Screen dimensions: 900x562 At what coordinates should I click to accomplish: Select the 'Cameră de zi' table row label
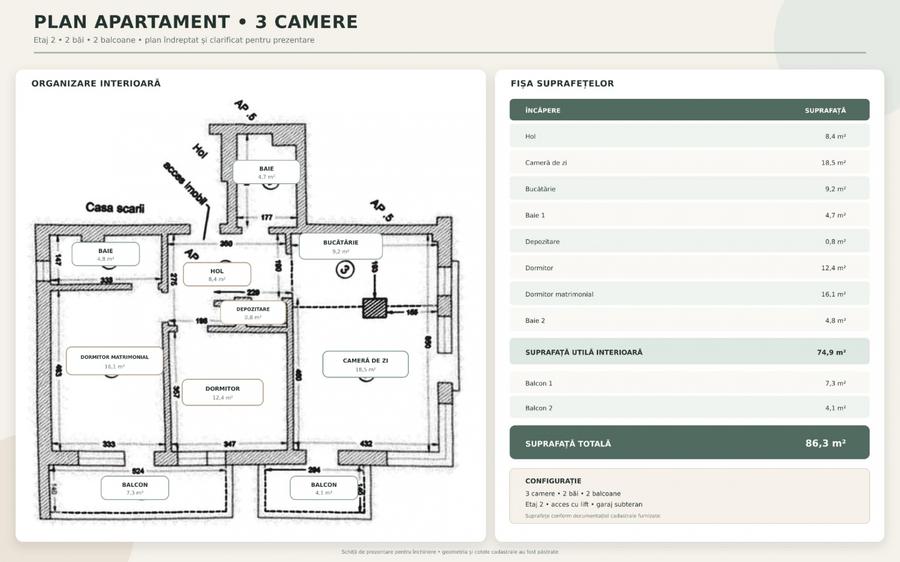pyautogui.click(x=546, y=163)
